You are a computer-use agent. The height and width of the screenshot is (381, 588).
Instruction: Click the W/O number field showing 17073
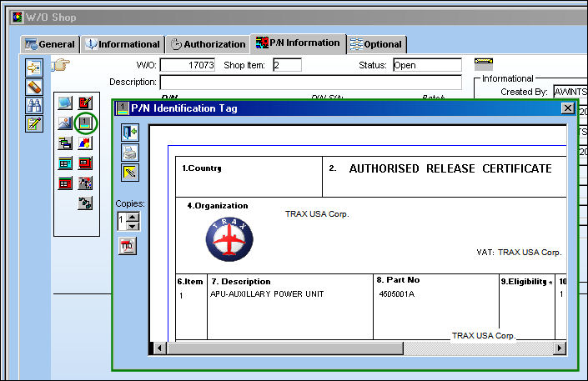click(188, 65)
